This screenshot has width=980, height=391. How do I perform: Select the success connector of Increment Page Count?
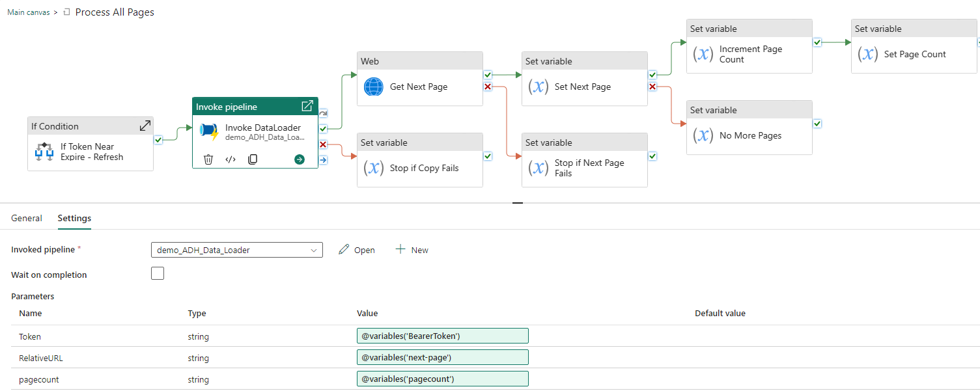[817, 42]
